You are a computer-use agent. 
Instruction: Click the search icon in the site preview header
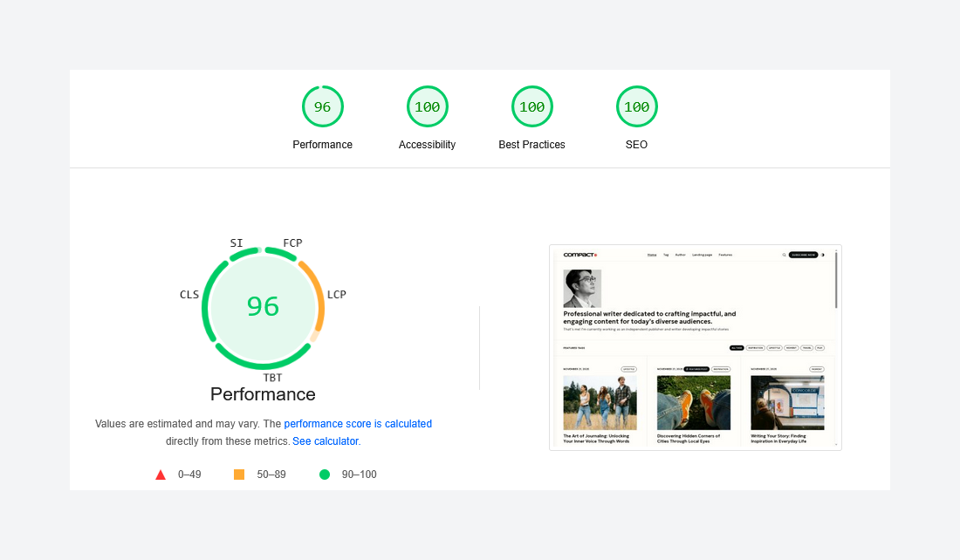click(784, 255)
